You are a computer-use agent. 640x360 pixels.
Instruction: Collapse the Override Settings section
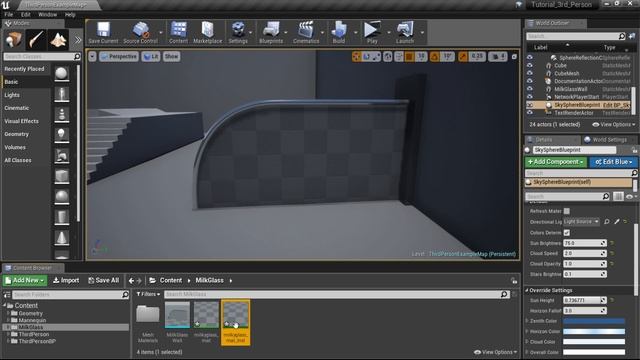(527, 290)
